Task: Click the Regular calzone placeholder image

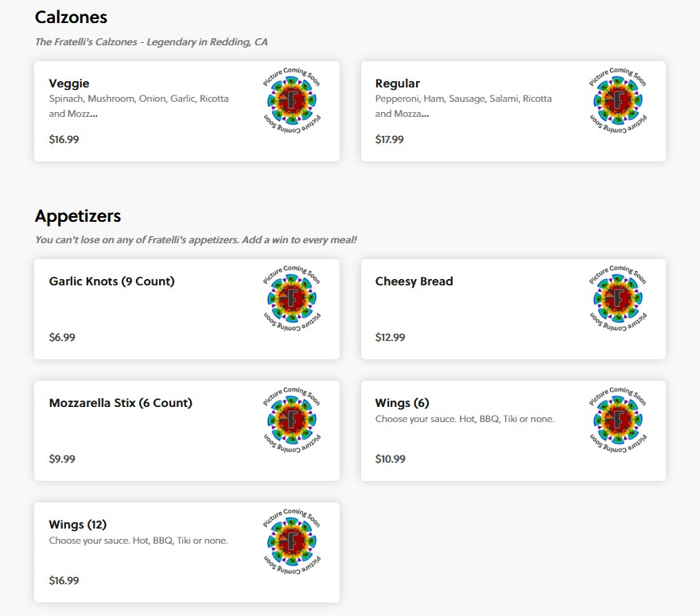Action: tap(618, 100)
